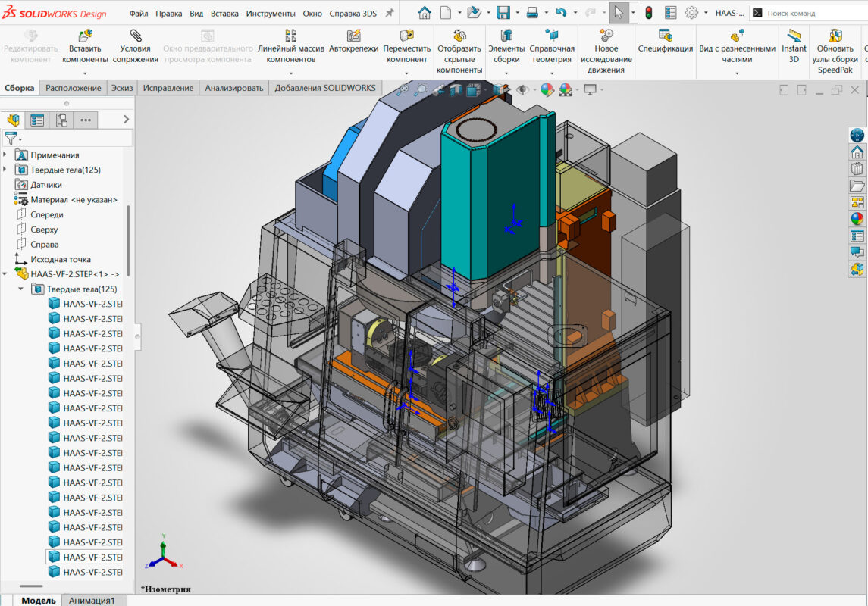Click the Insert Components (Вставить компоненты) icon
Viewport: 868px width, 606px height.
pyautogui.click(x=85, y=36)
